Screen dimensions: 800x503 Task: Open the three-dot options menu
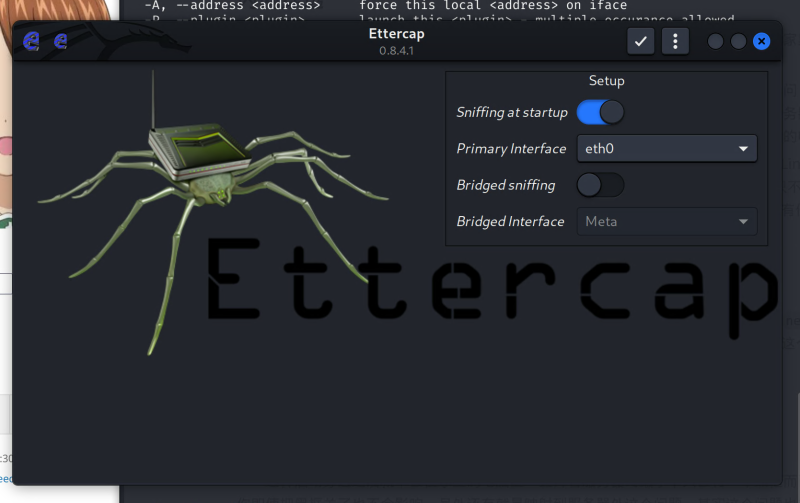(675, 41)
